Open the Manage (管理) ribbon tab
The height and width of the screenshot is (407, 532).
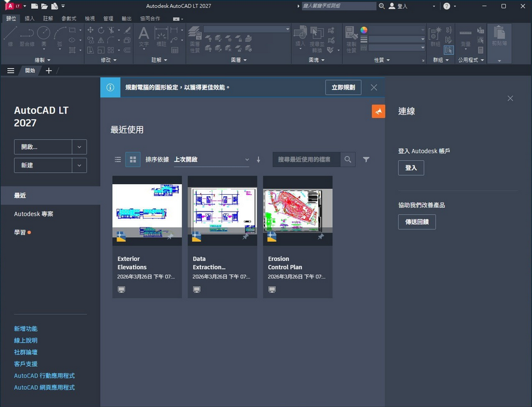click(x=108, y=19)
